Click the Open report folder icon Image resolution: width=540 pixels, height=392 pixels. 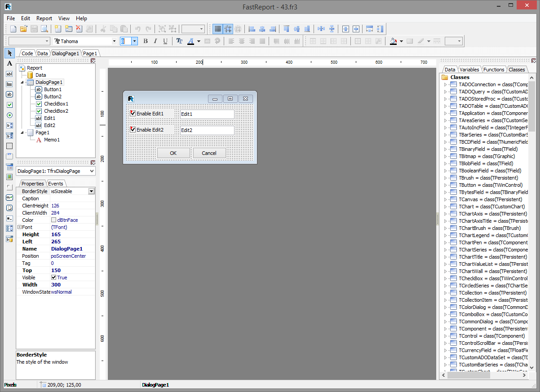point(23,29)
